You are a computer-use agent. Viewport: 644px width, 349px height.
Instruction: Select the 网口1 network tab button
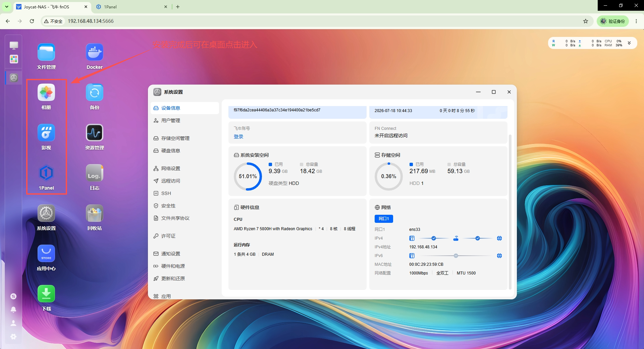pyautogui.click(x=384, y=219)
